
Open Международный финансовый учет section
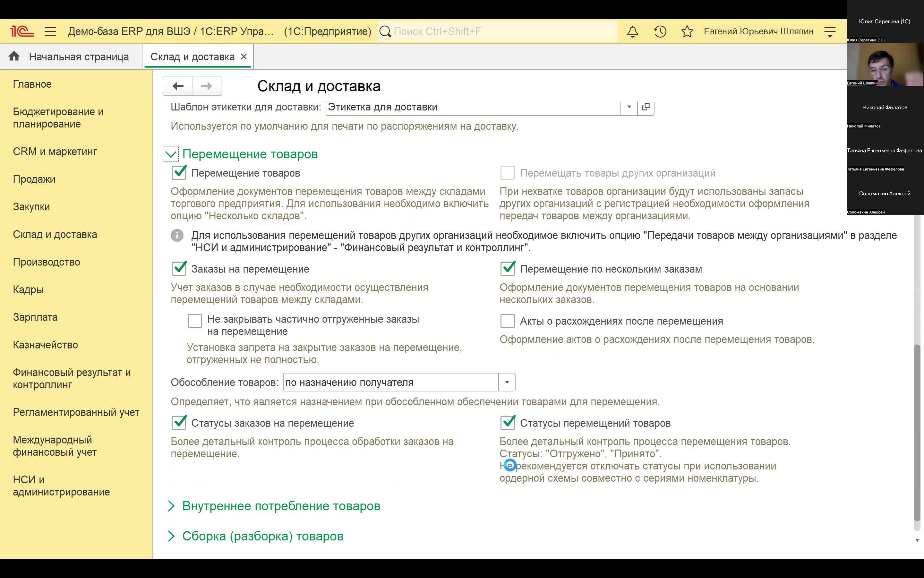pyautogui.click(x=55, y=446)
